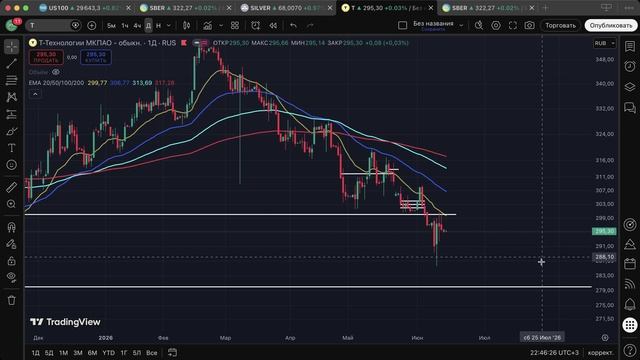Lock all drawing tools
Viewport: 640px width, 360px height.
pos(11,260)
